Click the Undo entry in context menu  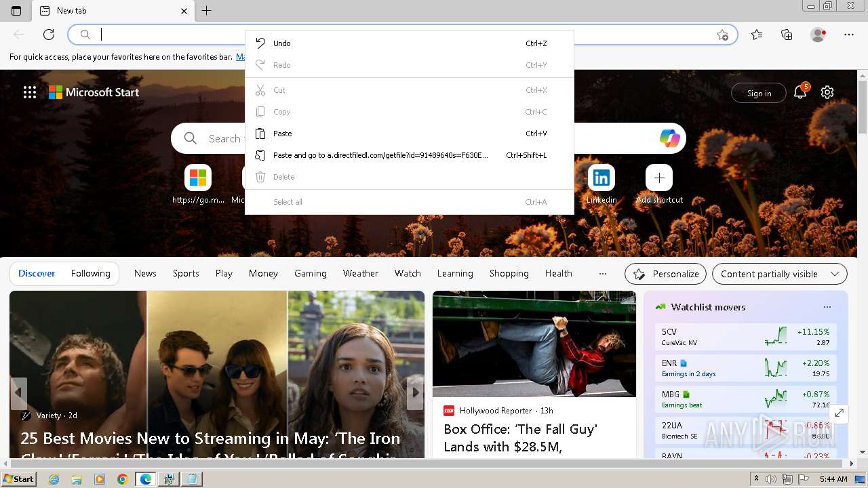pyautogui.click(x=409, y=43)
